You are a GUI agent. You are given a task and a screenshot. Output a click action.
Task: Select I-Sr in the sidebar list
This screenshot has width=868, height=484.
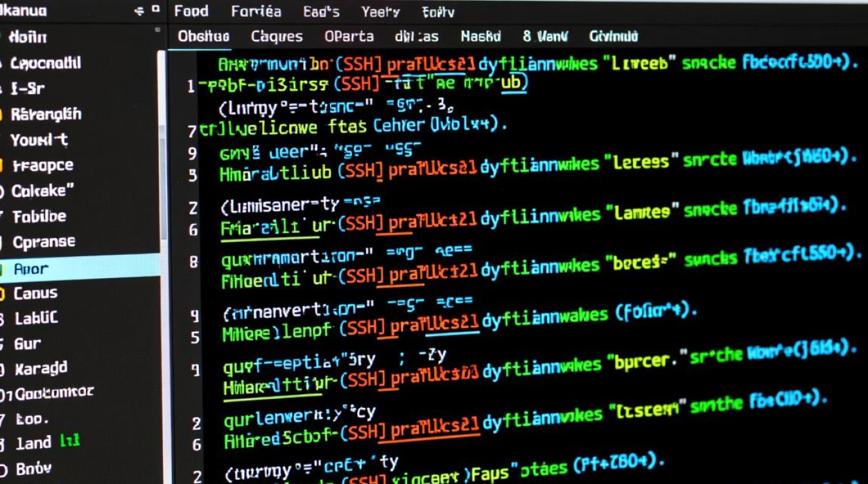click(26, 88)
